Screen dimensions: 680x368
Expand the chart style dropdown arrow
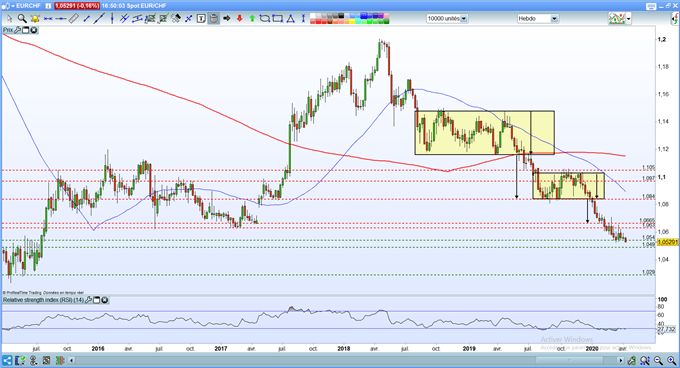tap(628, 19)
